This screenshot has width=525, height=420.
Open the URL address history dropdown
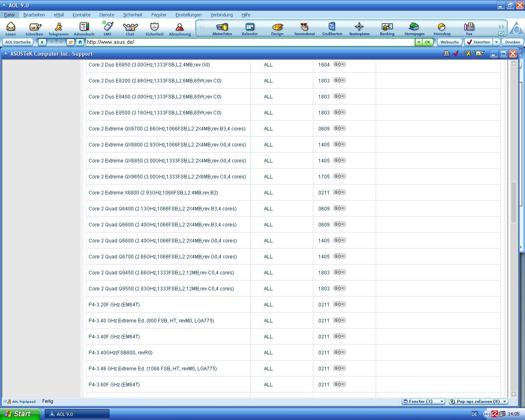click(x=419, y=42)
